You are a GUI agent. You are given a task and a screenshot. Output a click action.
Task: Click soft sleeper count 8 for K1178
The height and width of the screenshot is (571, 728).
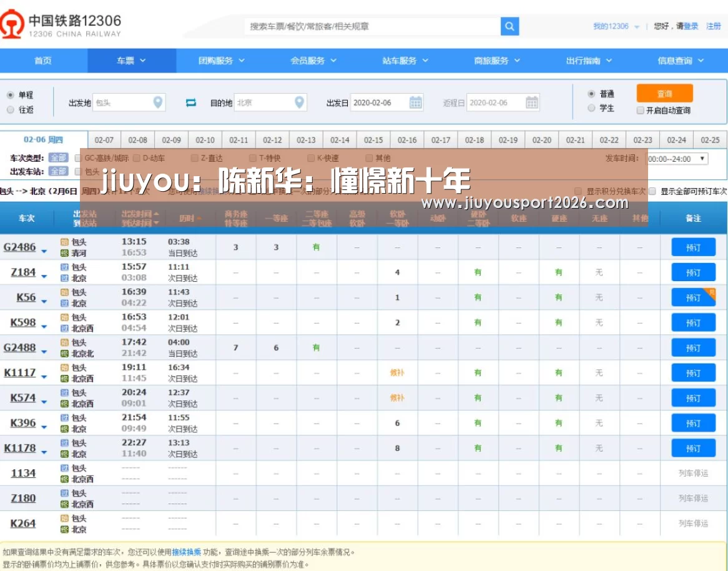coord(398,449)
